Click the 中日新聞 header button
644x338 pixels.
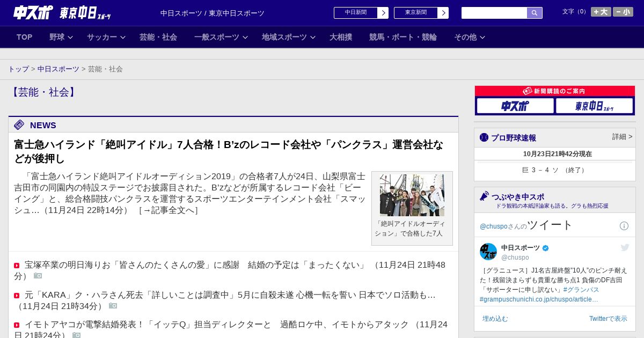(x=356, y=13)
